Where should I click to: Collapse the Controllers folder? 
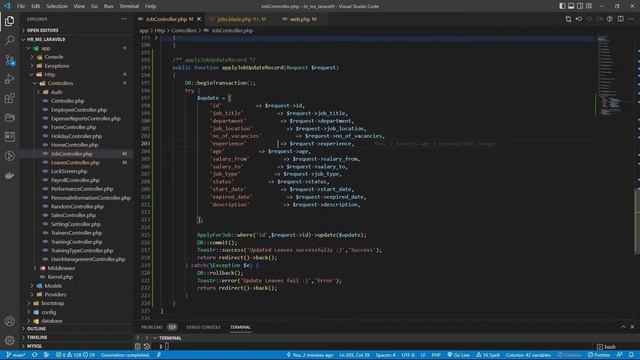77,83
